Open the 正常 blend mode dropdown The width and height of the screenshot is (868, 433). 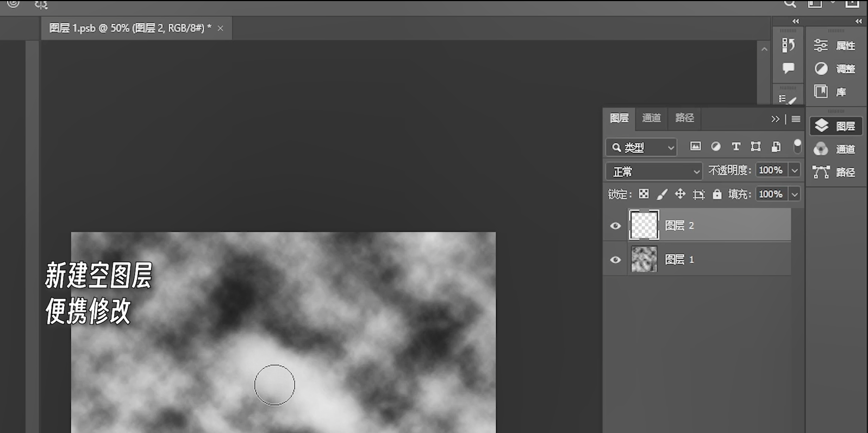point(654,172)
